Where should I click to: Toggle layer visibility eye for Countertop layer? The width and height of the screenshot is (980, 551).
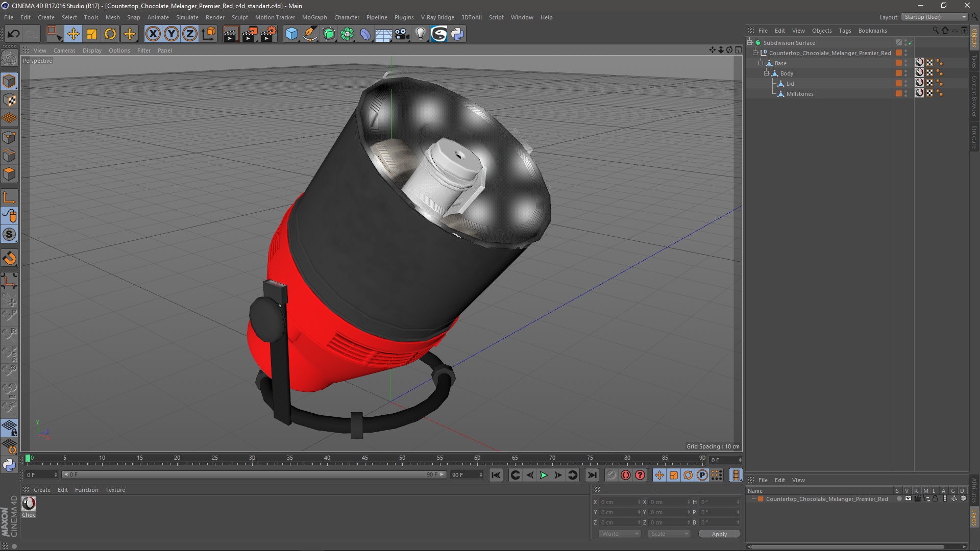[908, 499]
